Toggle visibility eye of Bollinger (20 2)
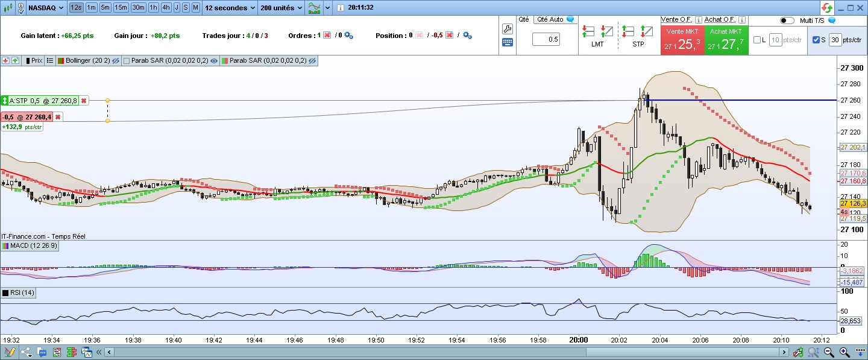This screenshot has width=868, height=360. (x=115, y=61)
